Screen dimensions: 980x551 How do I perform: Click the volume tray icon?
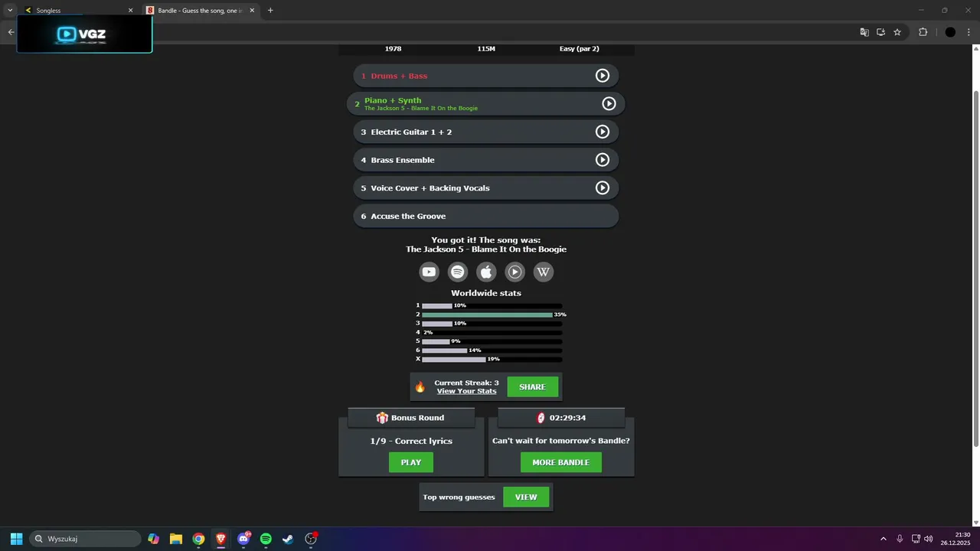click(x=929, y=539)
